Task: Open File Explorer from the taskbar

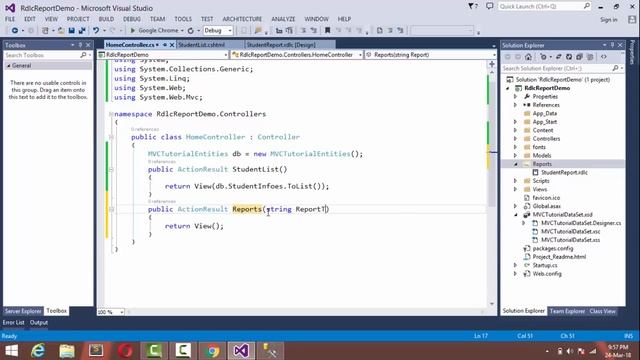Action: pos(67,351)
